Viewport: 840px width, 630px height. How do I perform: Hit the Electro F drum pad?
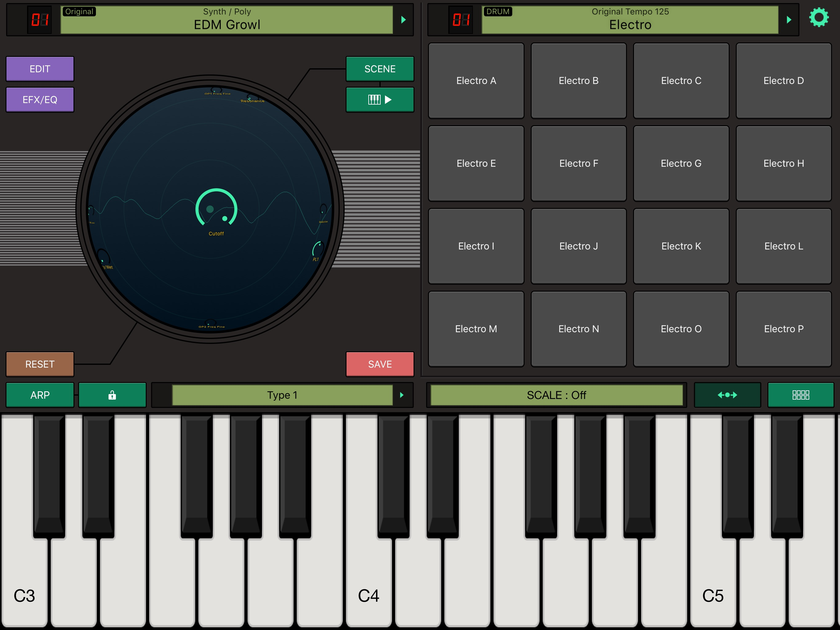pyautogui.click(x=579, y=163)
